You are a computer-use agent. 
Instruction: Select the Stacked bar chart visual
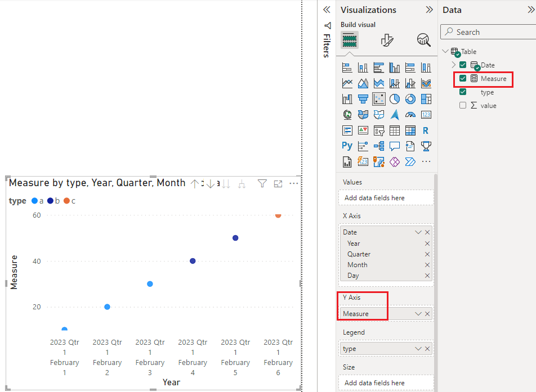(x=347, y=67)
